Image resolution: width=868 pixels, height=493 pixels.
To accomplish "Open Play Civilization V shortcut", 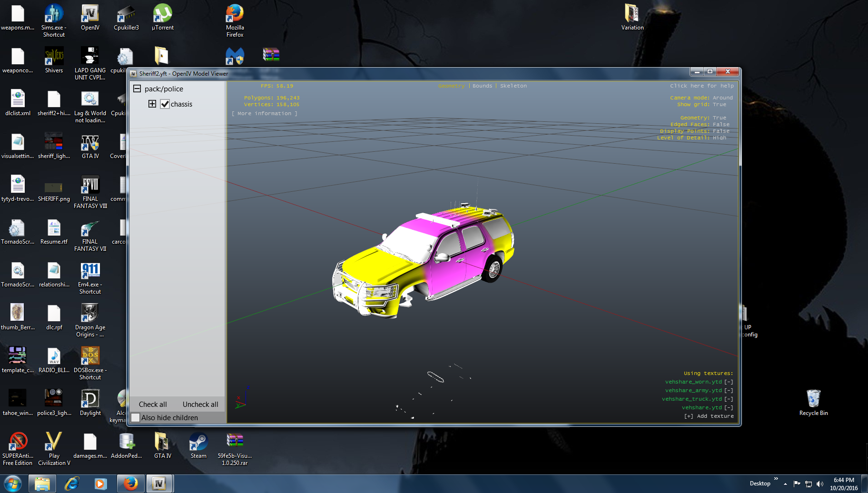I will click(54, 448).
